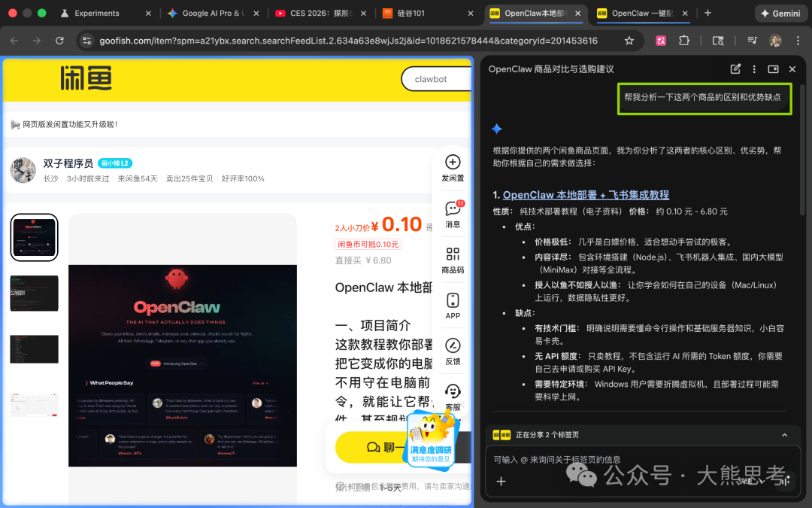This screenshot has width=812, height=508.
Task: Click the plus icon in Gemini input box
Action: 501,482
